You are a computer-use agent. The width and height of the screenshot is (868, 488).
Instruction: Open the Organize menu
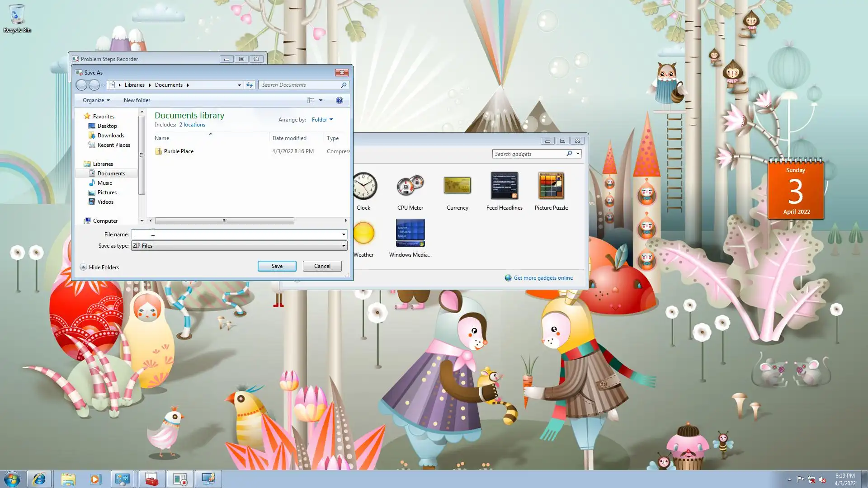(96, 100)
